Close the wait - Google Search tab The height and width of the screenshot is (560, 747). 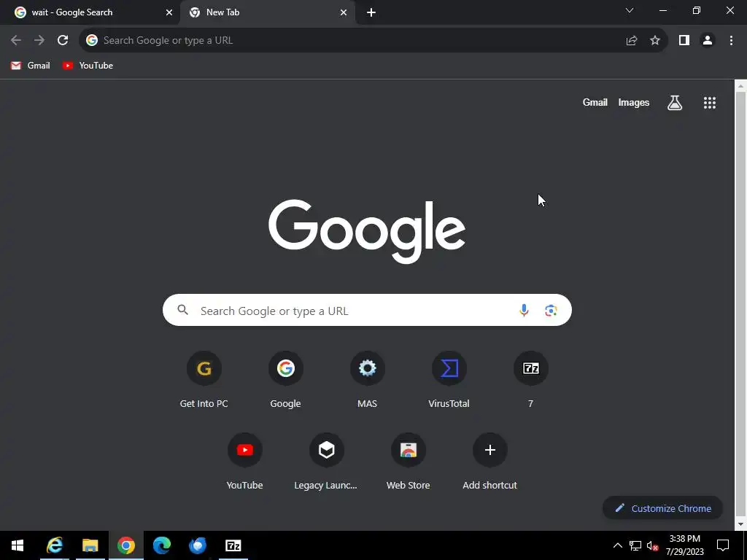click(x=169, y=12)
